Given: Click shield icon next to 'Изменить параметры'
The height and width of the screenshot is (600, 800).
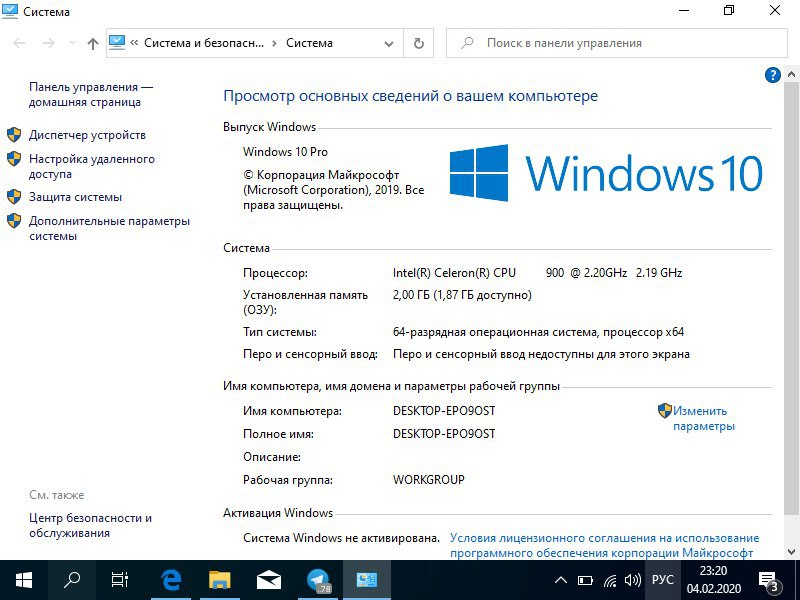Looking at the screenshot, I should click(664, 411).
